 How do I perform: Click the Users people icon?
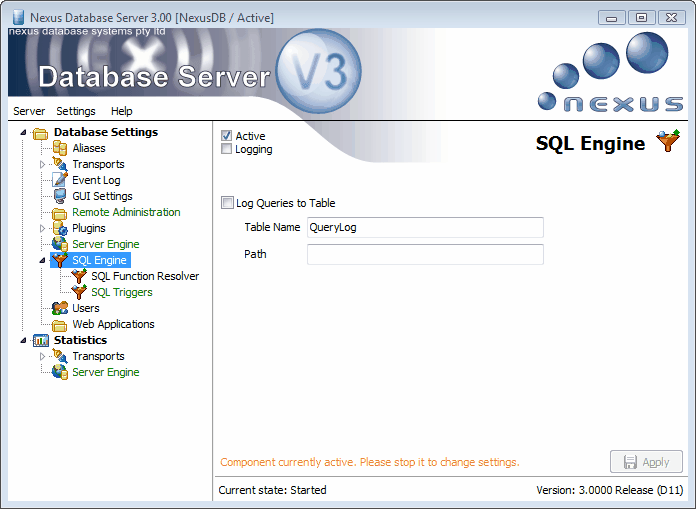[x=60, y=308]
